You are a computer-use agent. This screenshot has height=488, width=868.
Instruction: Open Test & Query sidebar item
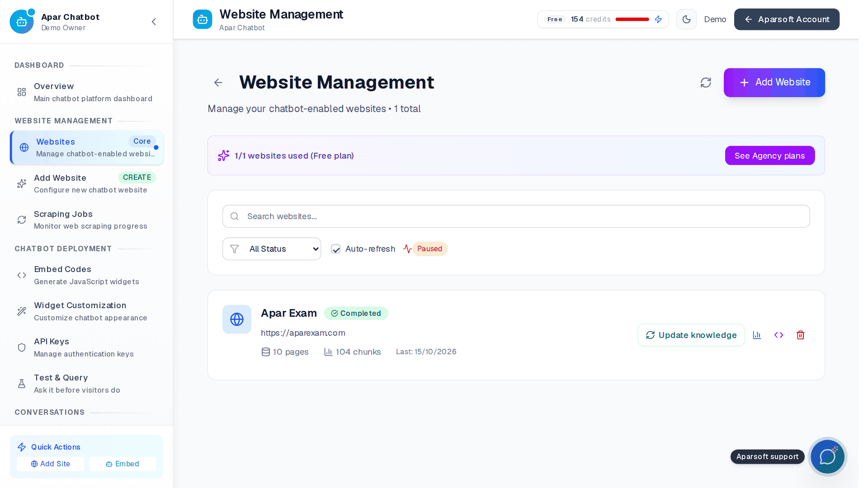87,384
